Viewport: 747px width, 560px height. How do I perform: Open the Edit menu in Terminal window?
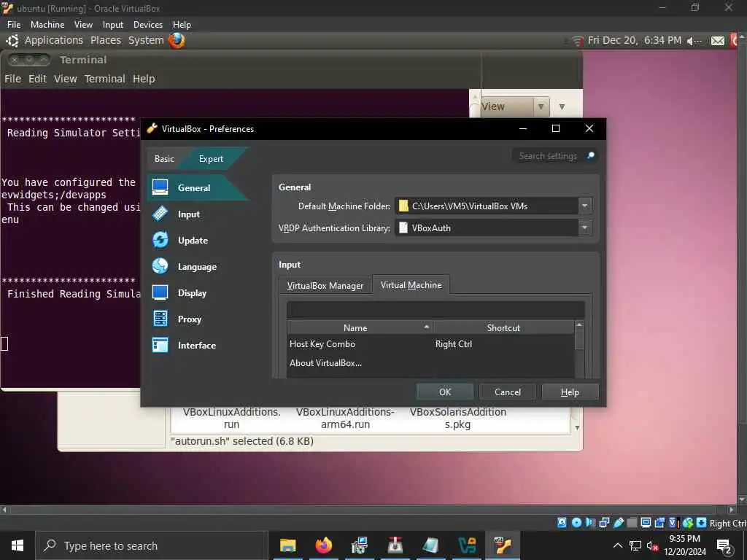[x=37, y=79]
